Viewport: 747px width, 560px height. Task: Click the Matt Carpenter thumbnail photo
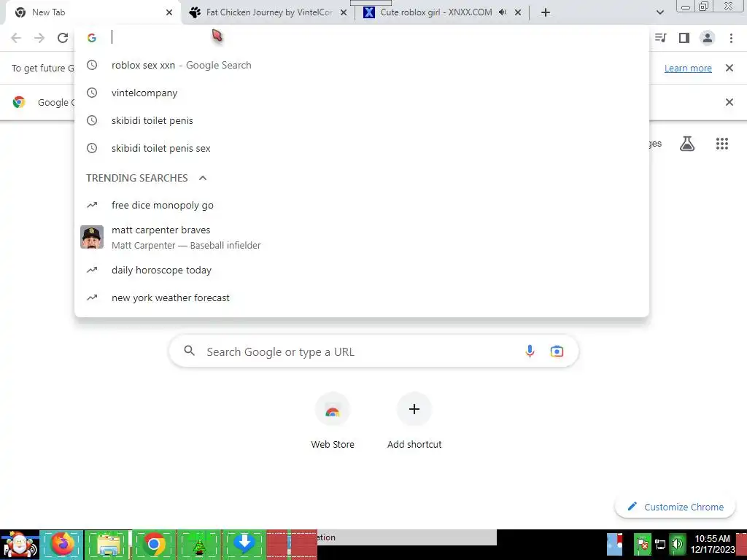coord(91,237)
